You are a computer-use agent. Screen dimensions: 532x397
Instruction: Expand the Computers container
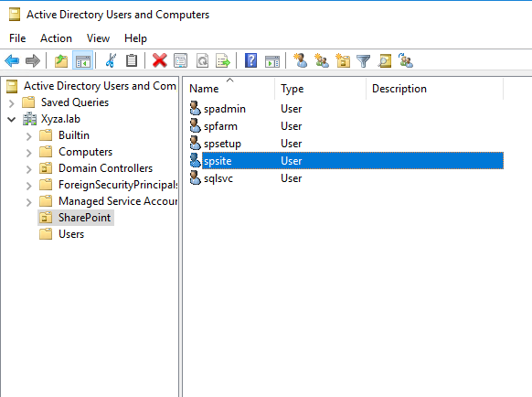tap(29, 153)
